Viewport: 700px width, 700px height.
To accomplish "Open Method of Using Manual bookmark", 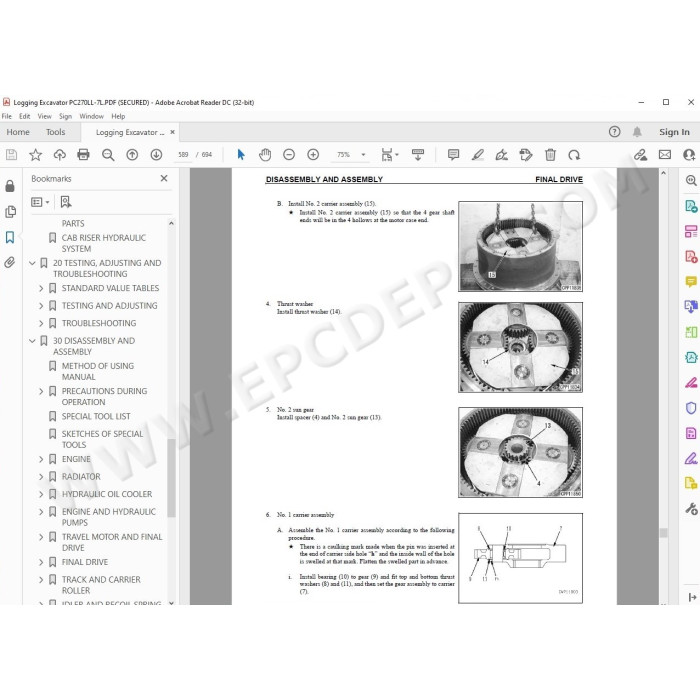I will (98, 371).
